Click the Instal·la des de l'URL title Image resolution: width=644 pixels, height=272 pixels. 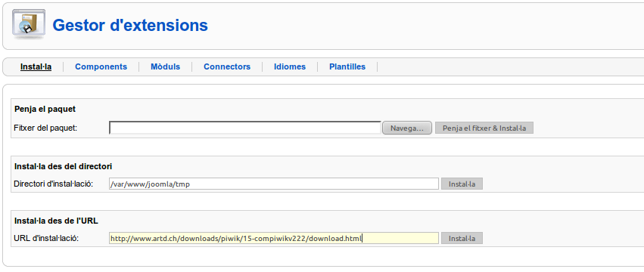pyautogui.click(x=56, y=221)
